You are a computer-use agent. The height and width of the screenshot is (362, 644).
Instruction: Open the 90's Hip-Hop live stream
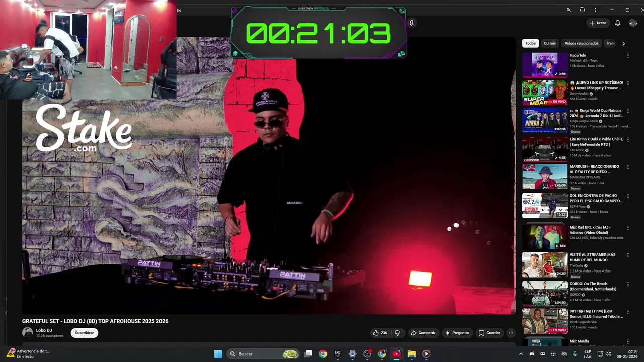544,321
